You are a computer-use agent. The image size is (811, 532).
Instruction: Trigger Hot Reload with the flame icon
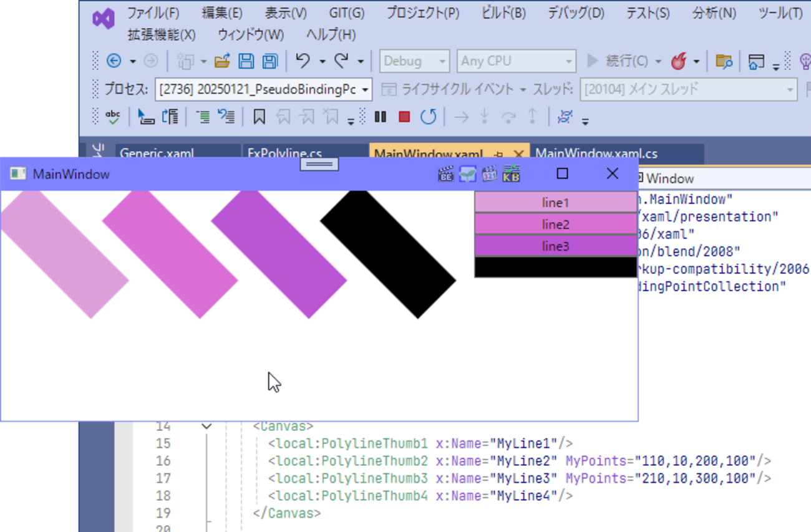coord(679,60)
